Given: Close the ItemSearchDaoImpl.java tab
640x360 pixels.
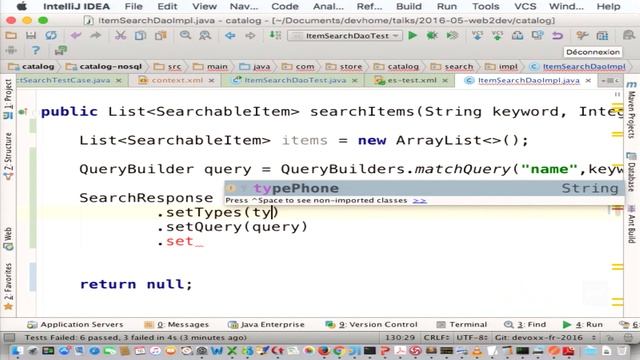Looking at the screenshot, I should pyautogui.click(x=588, y=81).
